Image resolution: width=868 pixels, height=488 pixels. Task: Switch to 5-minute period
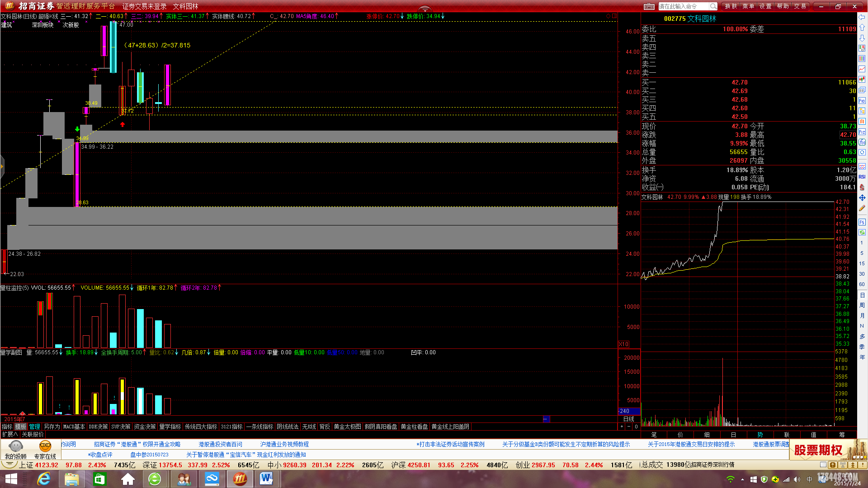pos(862,253)
